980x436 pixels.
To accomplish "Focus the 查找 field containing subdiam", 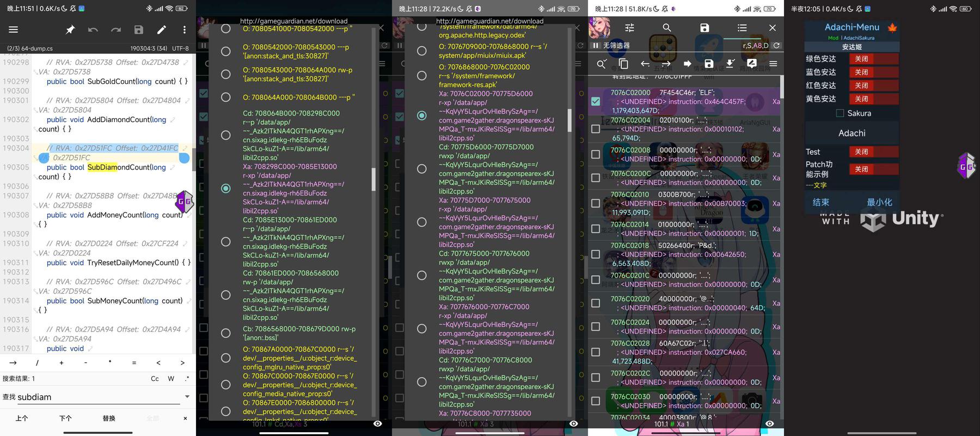I will 98,397.
